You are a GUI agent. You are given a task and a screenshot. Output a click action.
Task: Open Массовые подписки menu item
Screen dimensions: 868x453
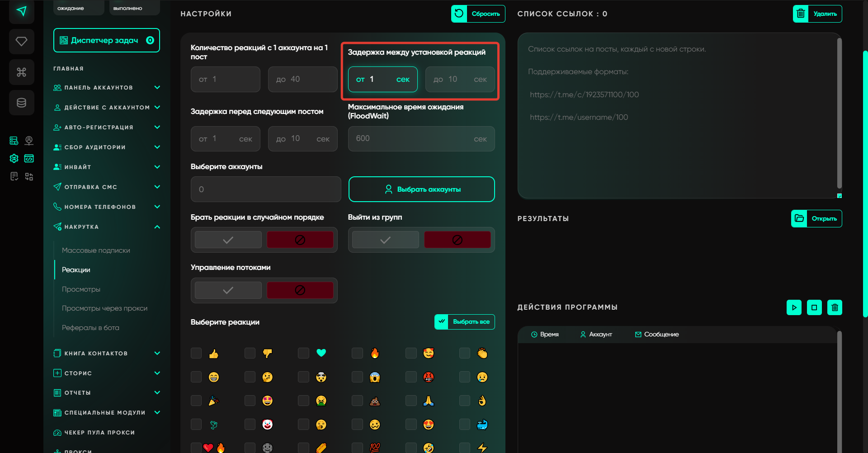(x=96, y=250)
